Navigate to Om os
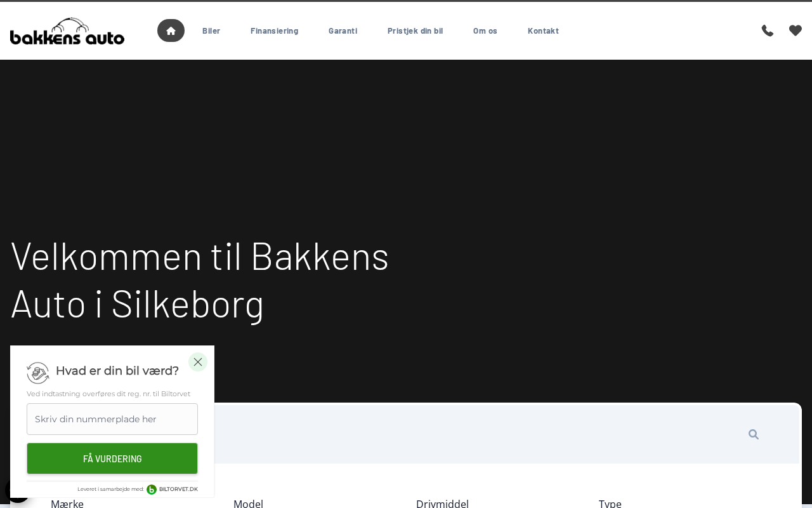812x508 pixels. pyautogui.click(x=485, y=30)
